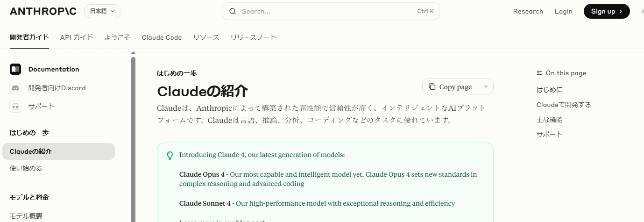The width and height of the screenshot is (644, 222).
Task: Expand the Copy page options chevron
Action: tap(486, 86)
